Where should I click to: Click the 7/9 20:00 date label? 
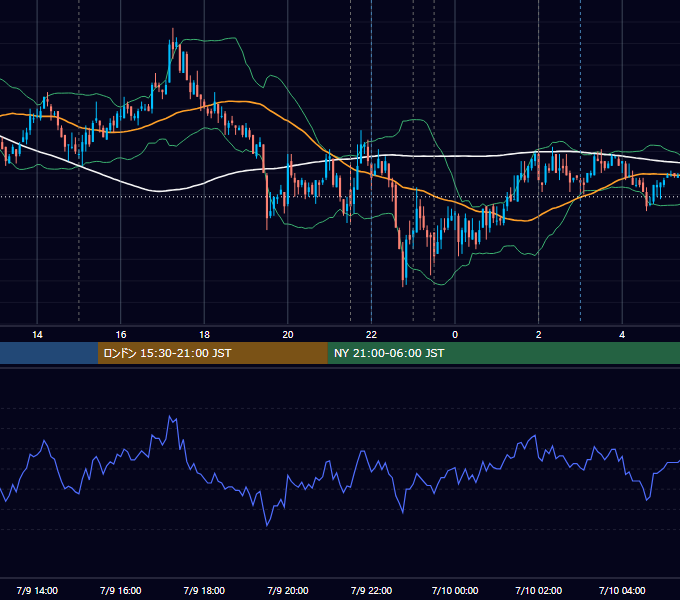(x=288, y=590)
